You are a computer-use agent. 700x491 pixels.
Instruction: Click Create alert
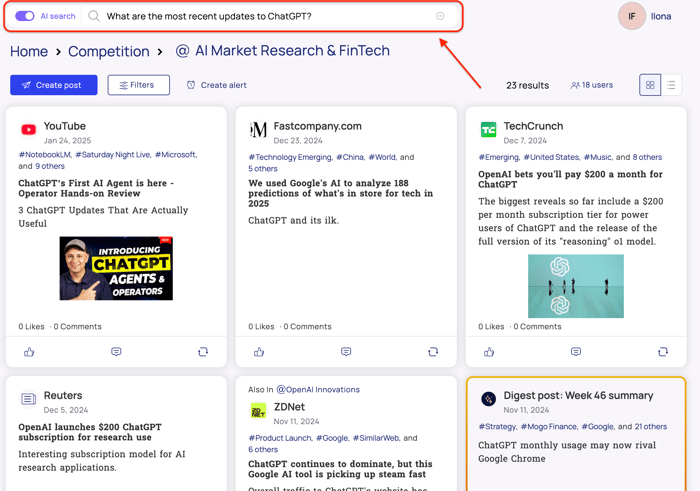[216, 85]
